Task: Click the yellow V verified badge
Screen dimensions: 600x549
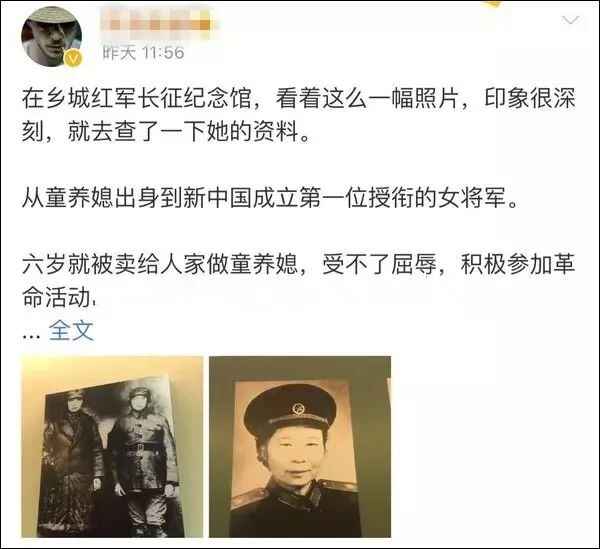Action: pyautogui.click(x=73, y=59)
